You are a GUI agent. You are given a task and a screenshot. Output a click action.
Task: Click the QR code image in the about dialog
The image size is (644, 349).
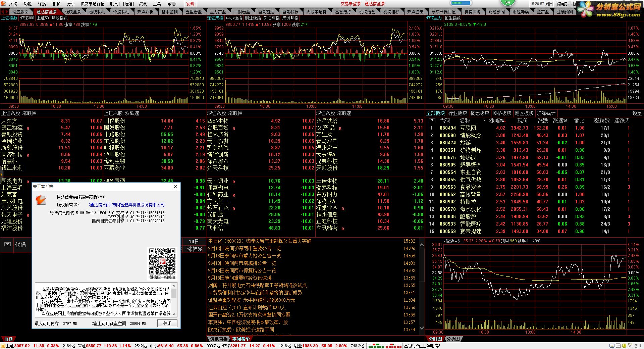(x=162, y=261)
